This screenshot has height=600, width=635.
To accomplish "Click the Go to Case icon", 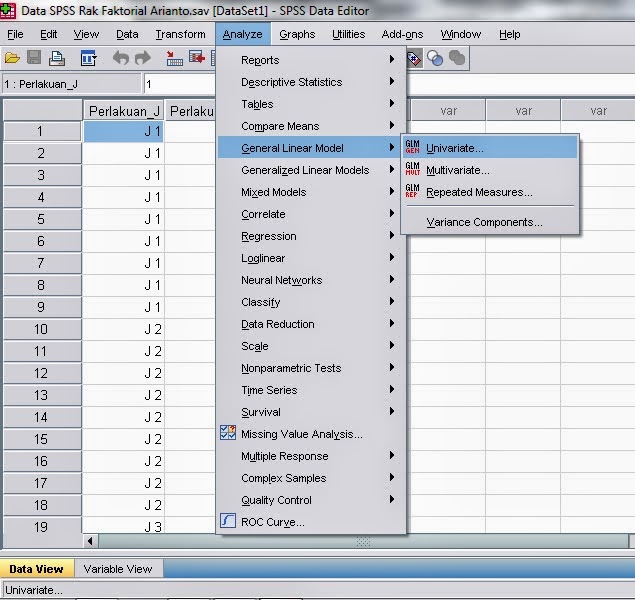I will pyautogui.click(x=174, y=59).
